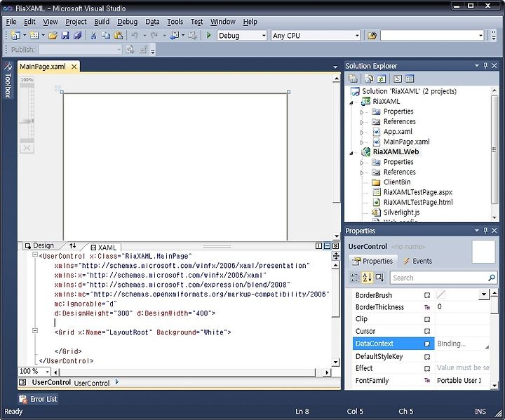The height and width of the screenshot is (420, 505).
Task: Open the Build menu
Action: tap(102, 22)
